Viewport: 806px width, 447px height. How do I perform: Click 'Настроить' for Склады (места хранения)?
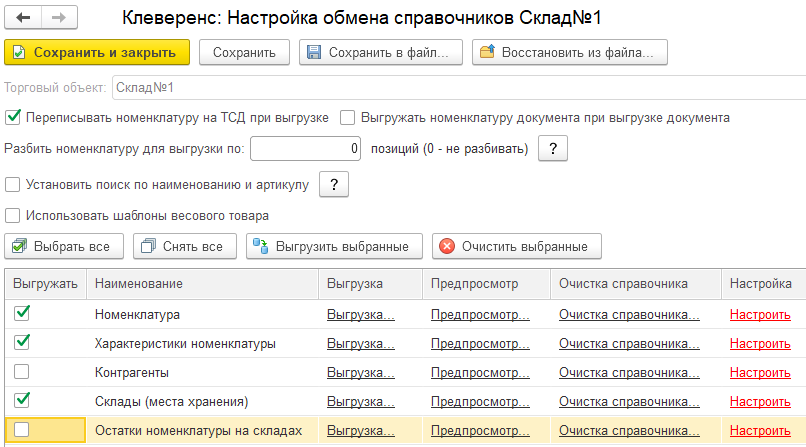click(x=760, y=402)
